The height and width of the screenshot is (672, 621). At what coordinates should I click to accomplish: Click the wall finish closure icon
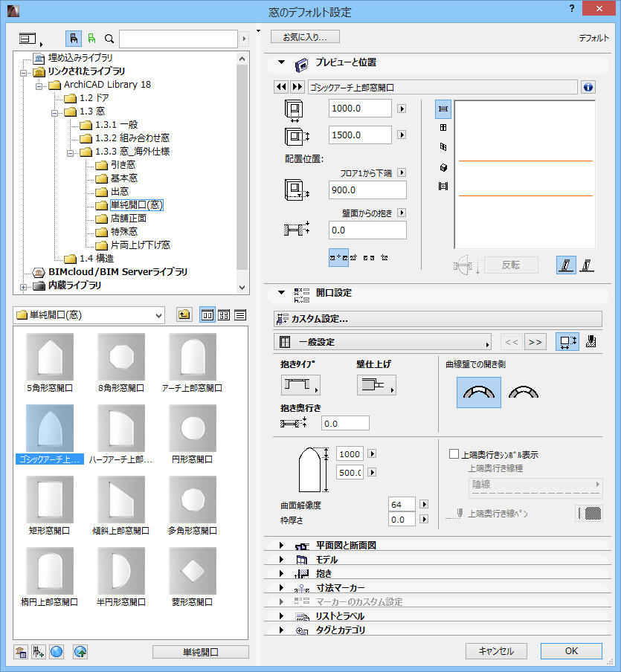pyautogui.click(x=376, y=385)
